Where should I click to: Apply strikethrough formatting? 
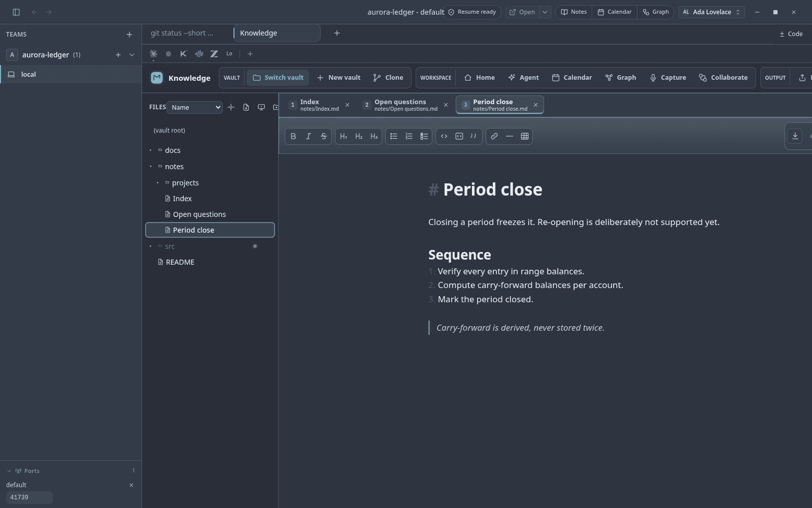pyautogui.click(x=323, y=136)
